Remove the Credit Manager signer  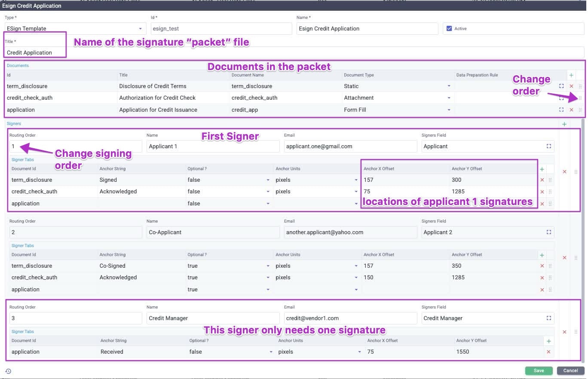(564, 331)
